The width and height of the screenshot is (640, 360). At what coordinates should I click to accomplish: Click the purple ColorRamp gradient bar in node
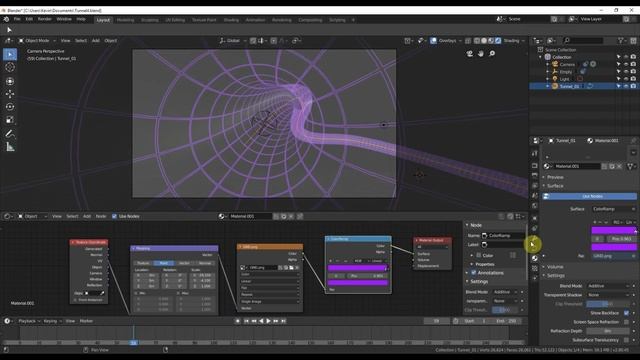[x=357, y=268]
